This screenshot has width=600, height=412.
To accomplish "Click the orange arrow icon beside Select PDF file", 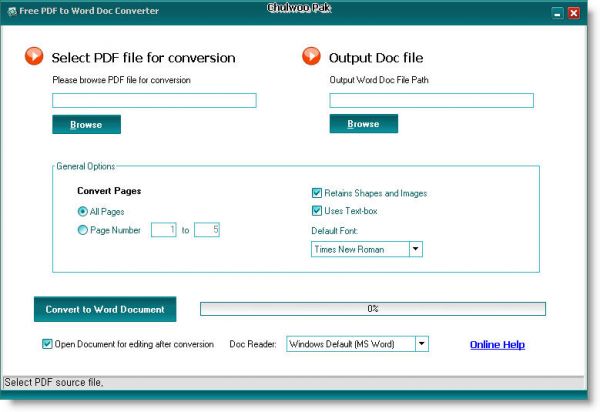I will (34, 56).
